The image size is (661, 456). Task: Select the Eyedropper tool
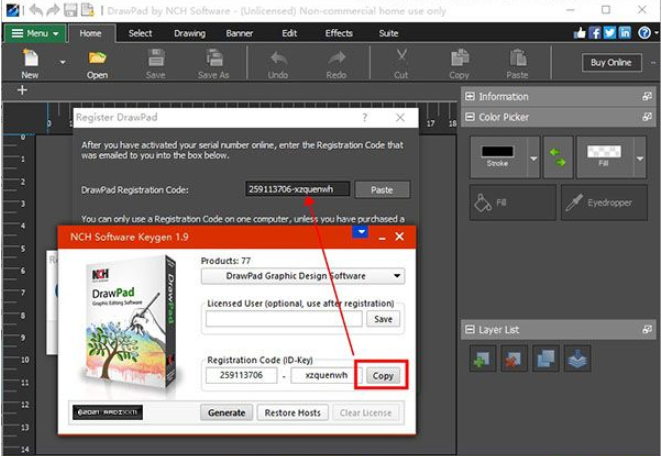(x=604, y=203)
